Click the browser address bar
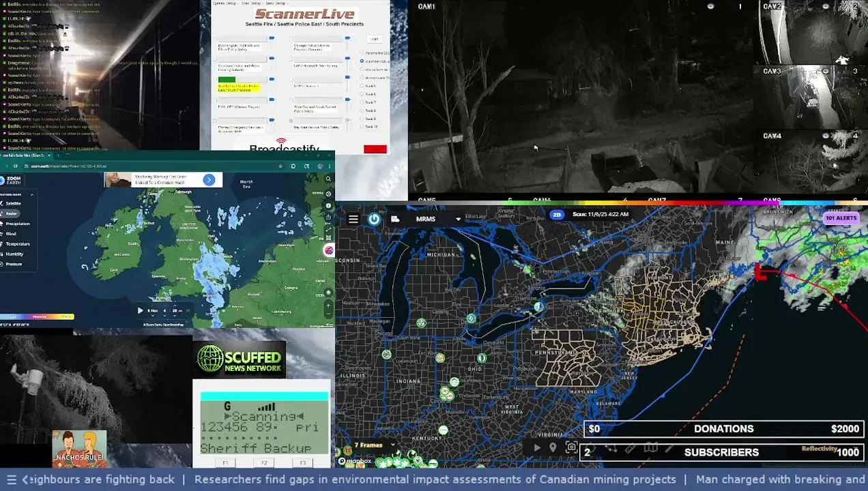 click(x=150, y=166)
